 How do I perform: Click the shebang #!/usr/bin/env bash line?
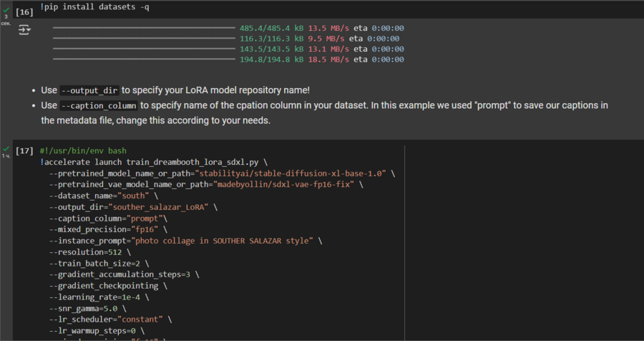tap(83, 150)
